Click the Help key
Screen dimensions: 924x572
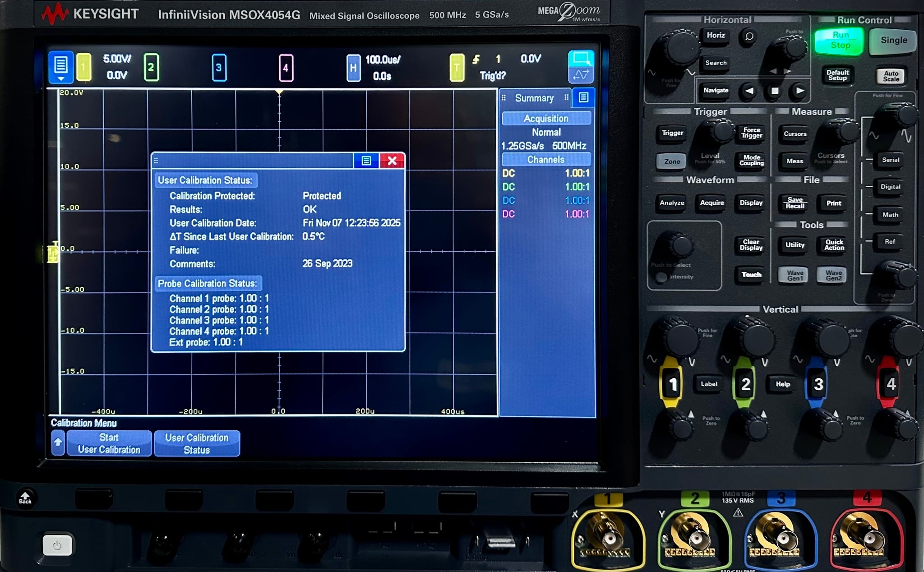point(783,384)
